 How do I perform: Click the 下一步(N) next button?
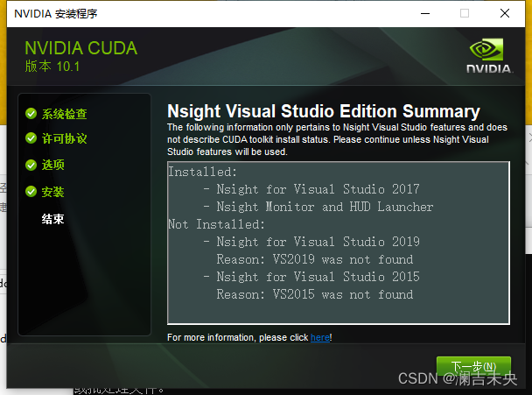[473, 366]
